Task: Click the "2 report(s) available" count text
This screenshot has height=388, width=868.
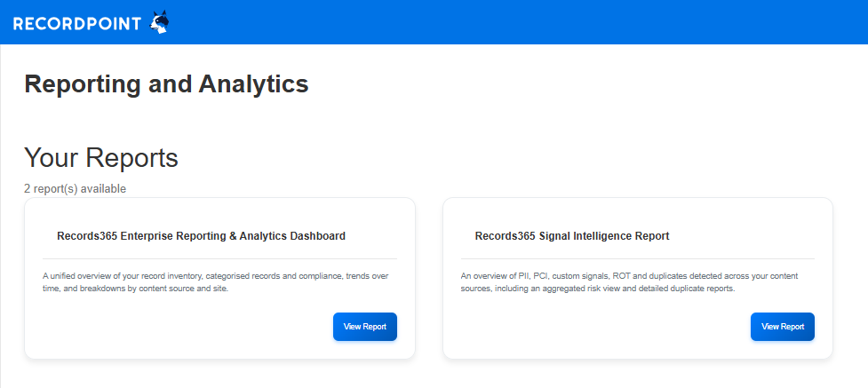Action: tap(75, 188)
